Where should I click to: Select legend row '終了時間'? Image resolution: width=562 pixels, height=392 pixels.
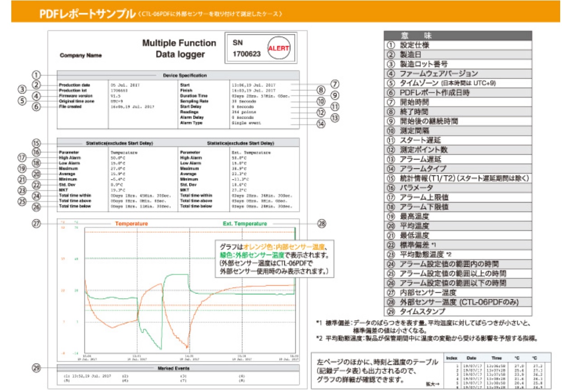coord(458,112)
